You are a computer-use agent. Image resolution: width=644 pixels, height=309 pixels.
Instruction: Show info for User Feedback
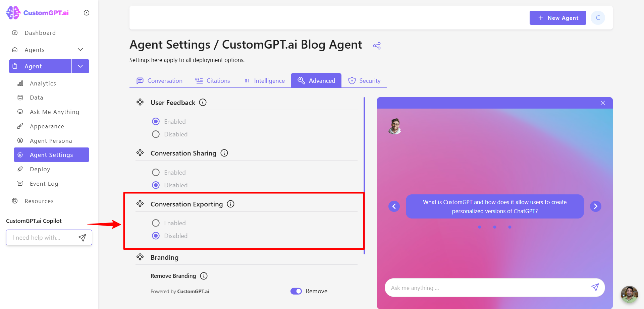click(203, 103)
